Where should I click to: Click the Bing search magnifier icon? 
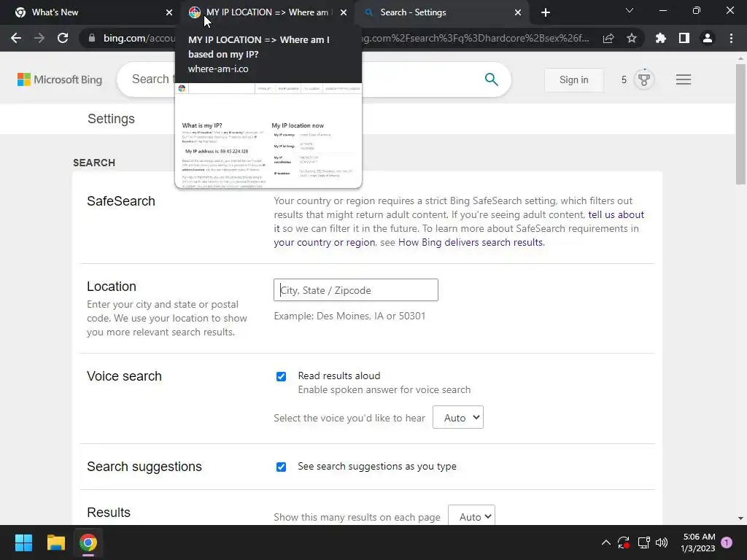[491, 79]
